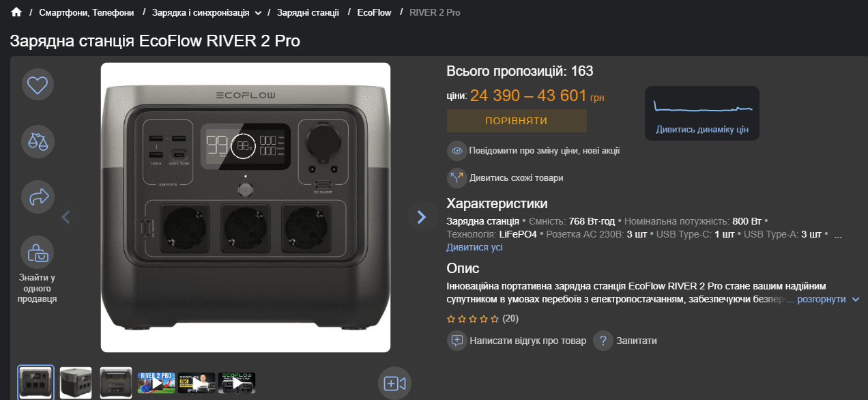This screenshot has height=400, width=868.
Task: Open the EcoFlow breadcrumb item
Action: (375, 12)
